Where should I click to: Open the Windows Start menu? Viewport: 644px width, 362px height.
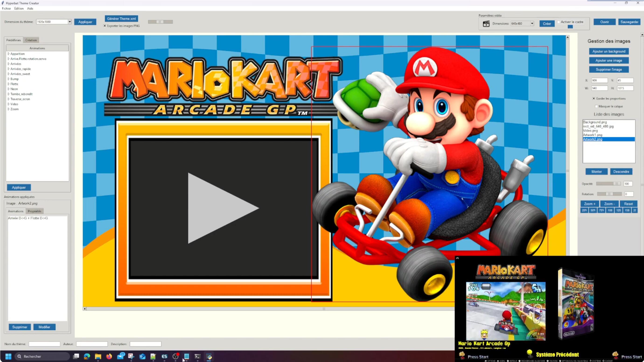click(x=8, y=356)
